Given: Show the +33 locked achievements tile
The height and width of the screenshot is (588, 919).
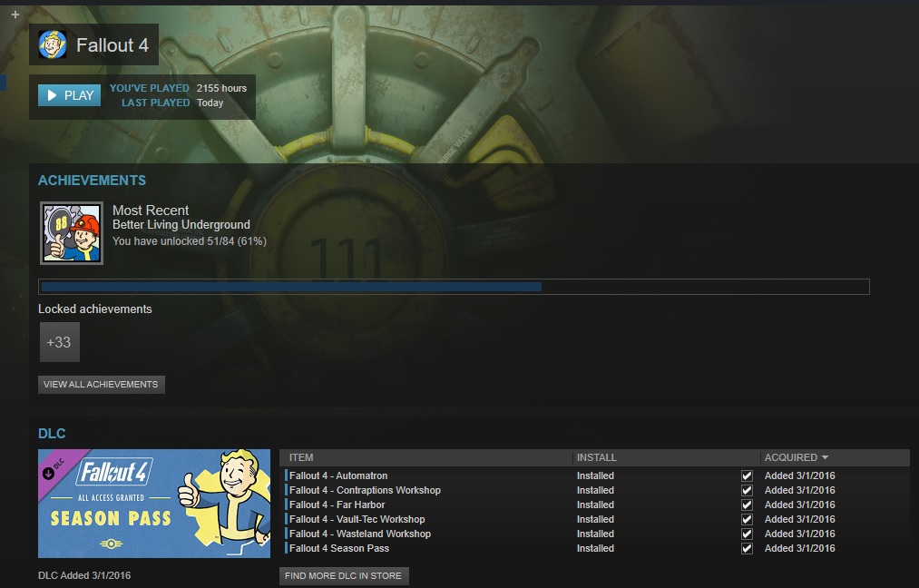Looking at the screenshot, I should pos(59,342).
